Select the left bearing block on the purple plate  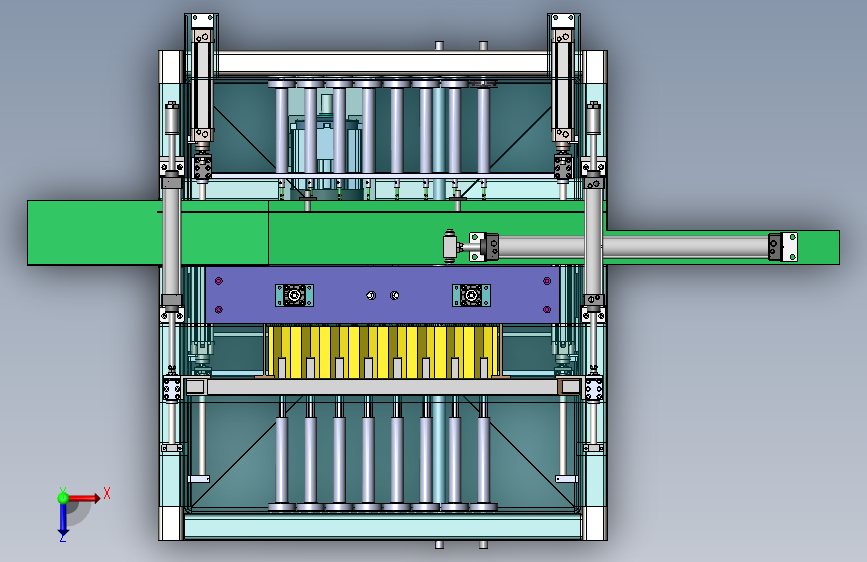[x=294, y=295]
